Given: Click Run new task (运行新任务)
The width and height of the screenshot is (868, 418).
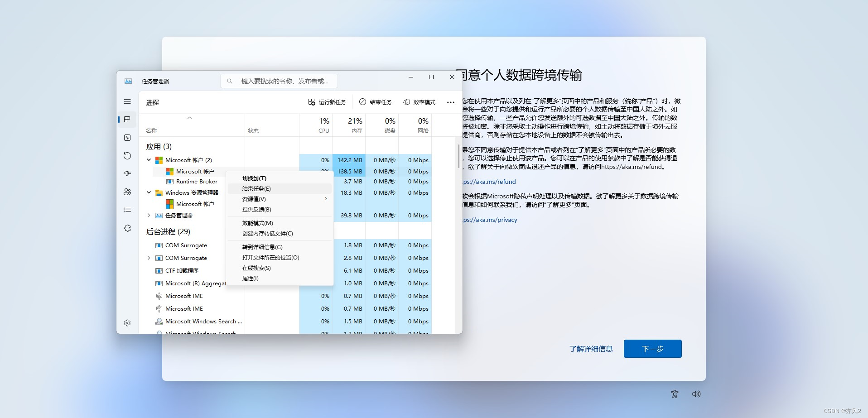Looking at the screenshot, I should [327, 102].
